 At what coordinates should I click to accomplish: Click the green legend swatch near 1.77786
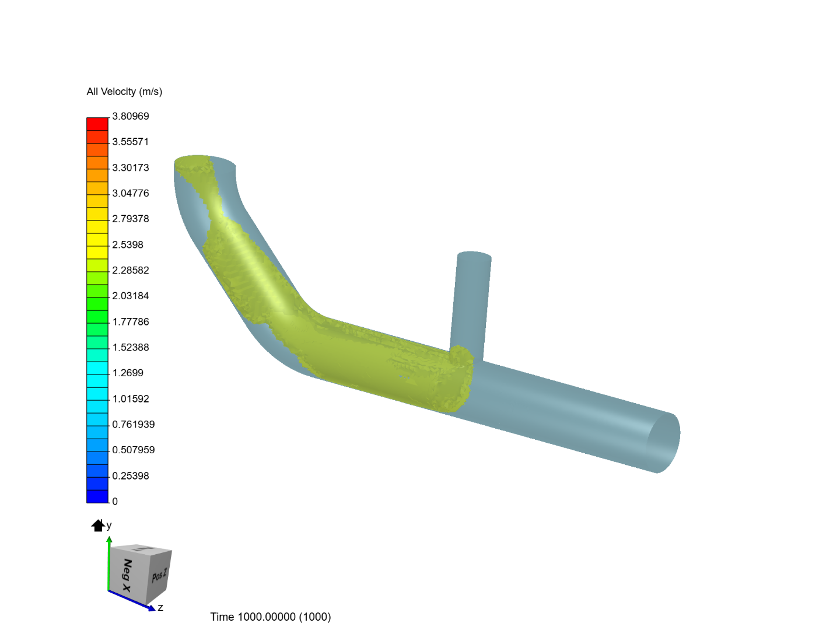[97, 317]
